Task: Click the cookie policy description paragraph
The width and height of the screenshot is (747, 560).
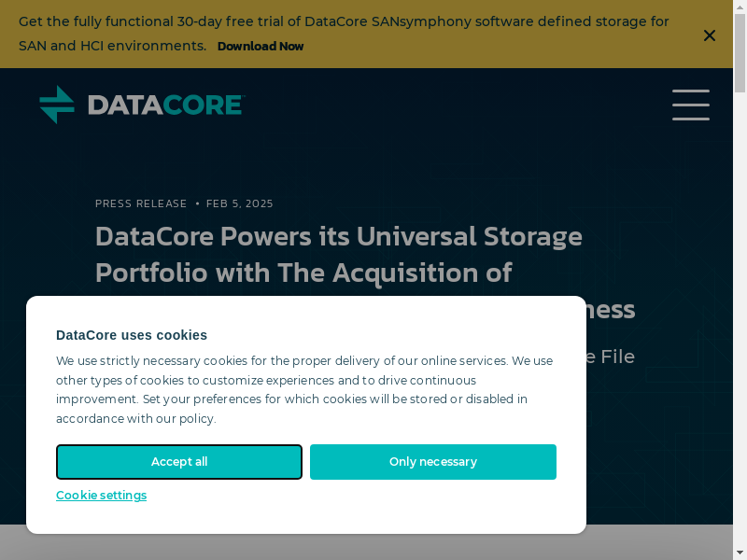Action: 304,389
